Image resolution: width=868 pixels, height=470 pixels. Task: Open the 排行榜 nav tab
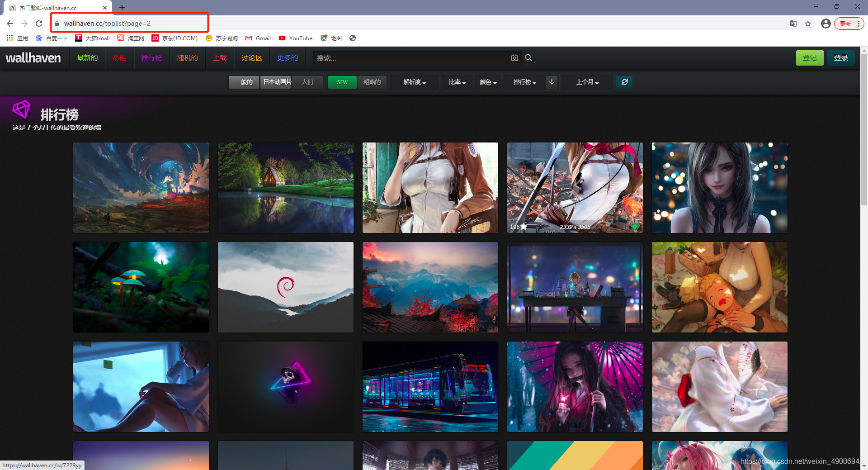click(x=151, y=58)
